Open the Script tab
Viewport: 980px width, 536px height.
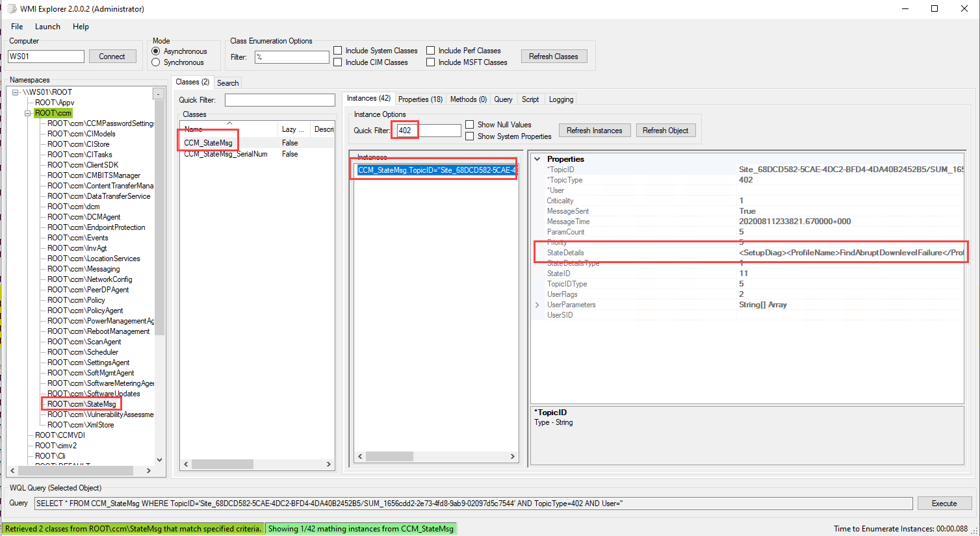point(530,99)
